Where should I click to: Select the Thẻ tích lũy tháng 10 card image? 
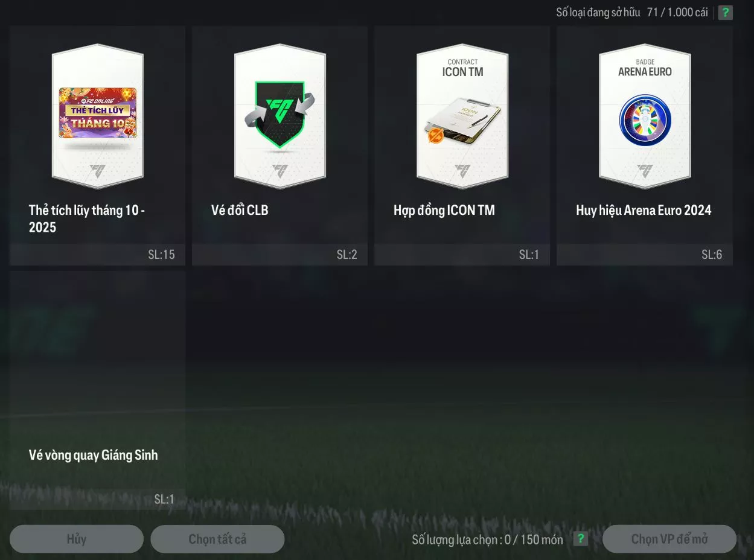(x=97, y=113)
